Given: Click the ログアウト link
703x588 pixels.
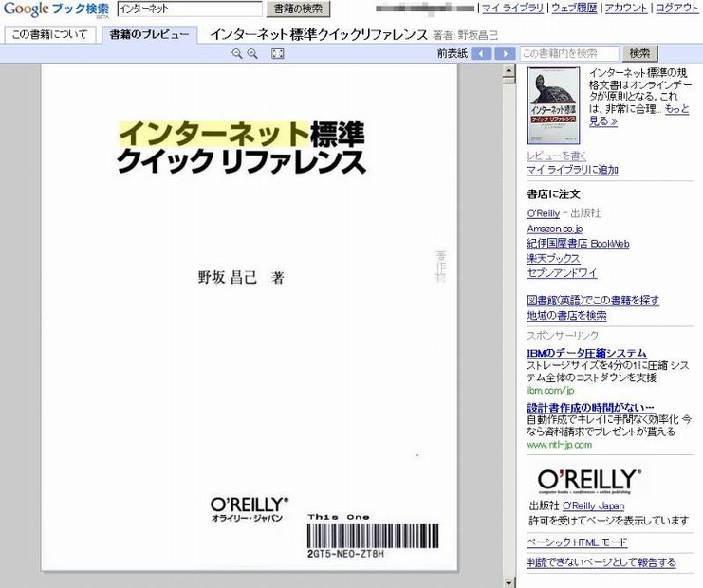Looking at the screenshot, I should tap(677, 9).
